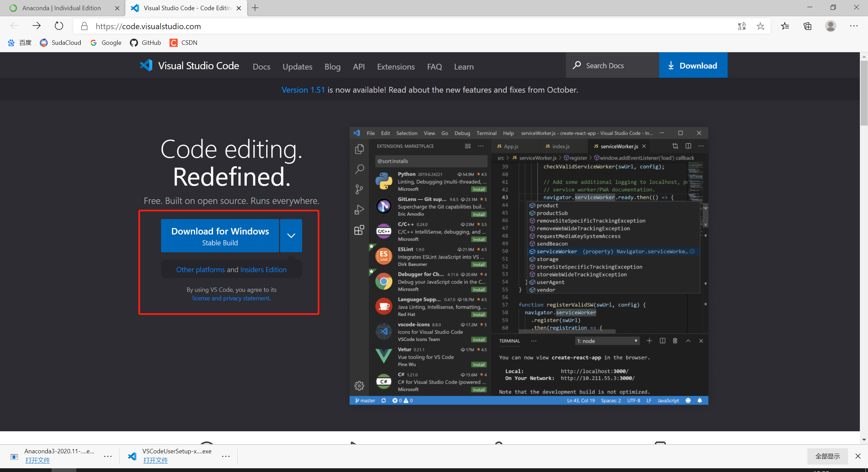868x472 pixels.
Task: Click Download for Windows Stable Build
Action: pos(220,236)
